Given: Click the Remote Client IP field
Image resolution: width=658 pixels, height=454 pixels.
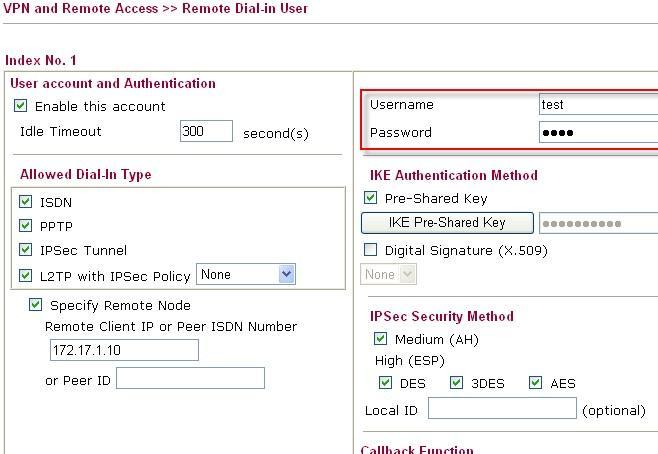Looking at the screenshot, I should click(124, 350).
